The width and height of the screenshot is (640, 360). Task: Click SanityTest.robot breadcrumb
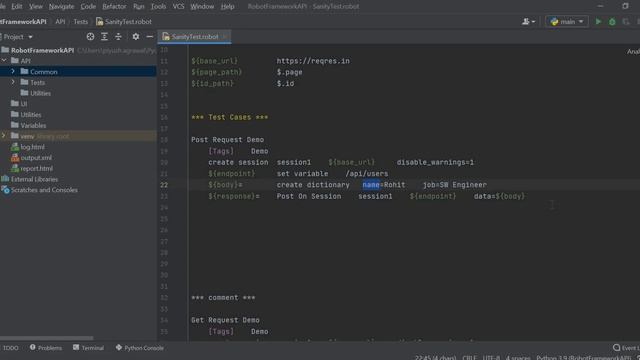click(124, 22)
